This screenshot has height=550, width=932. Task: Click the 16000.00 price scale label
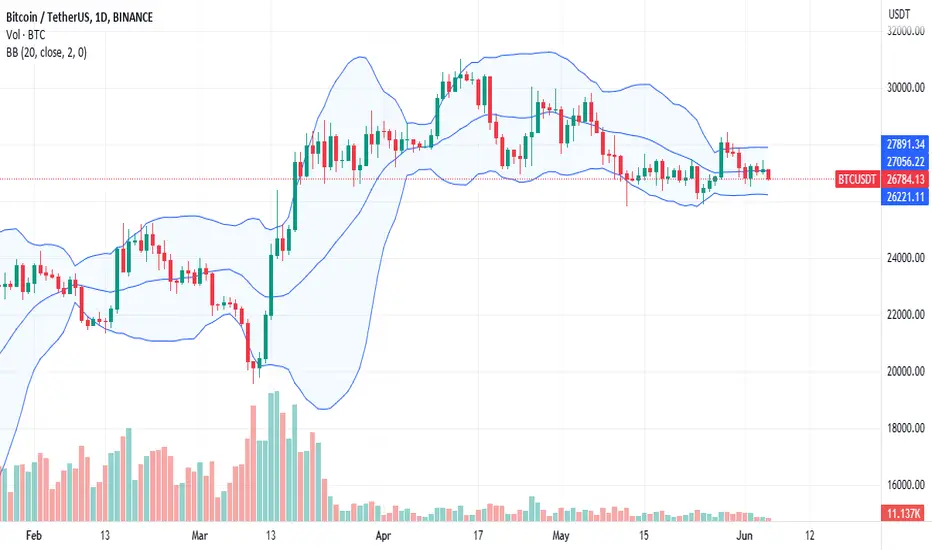905,485
